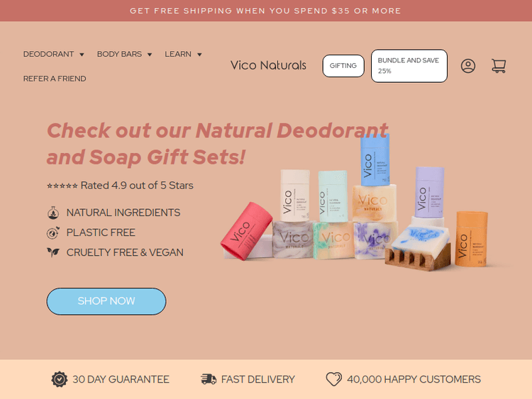Open the Refer a Friend menu item

[x=55, y=79]
